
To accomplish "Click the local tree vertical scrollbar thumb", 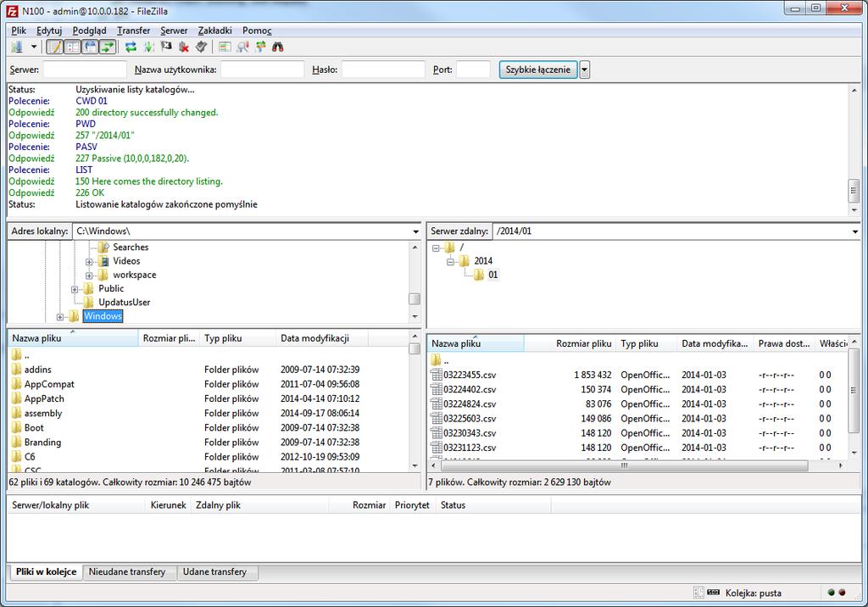I will [x=415, y=299].
